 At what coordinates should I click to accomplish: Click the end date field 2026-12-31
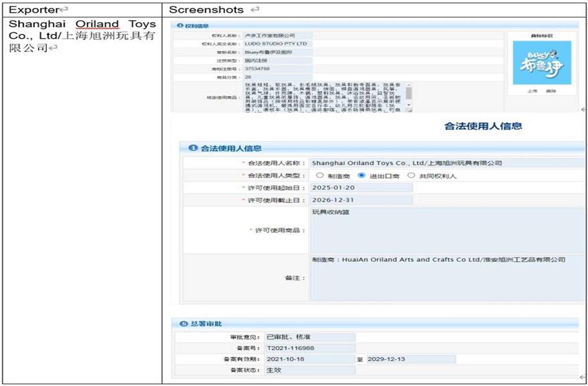[361, 200]
